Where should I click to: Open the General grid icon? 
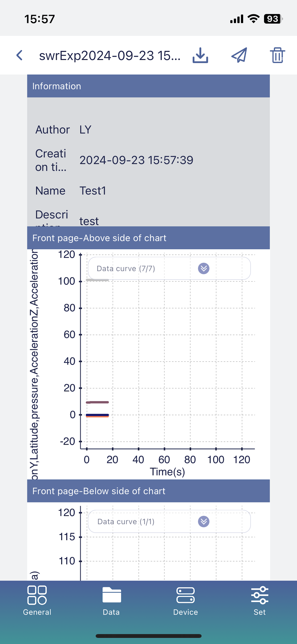[37, 595]
